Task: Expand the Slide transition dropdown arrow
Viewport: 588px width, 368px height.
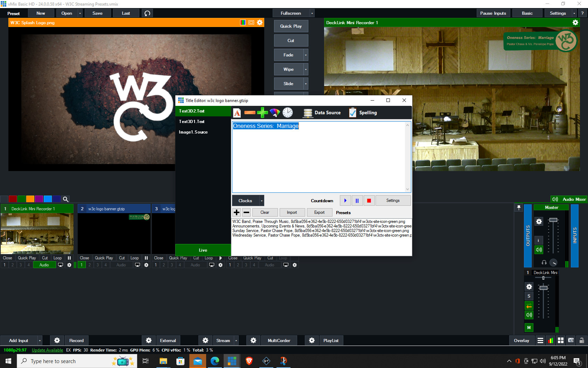Action: 306,84
